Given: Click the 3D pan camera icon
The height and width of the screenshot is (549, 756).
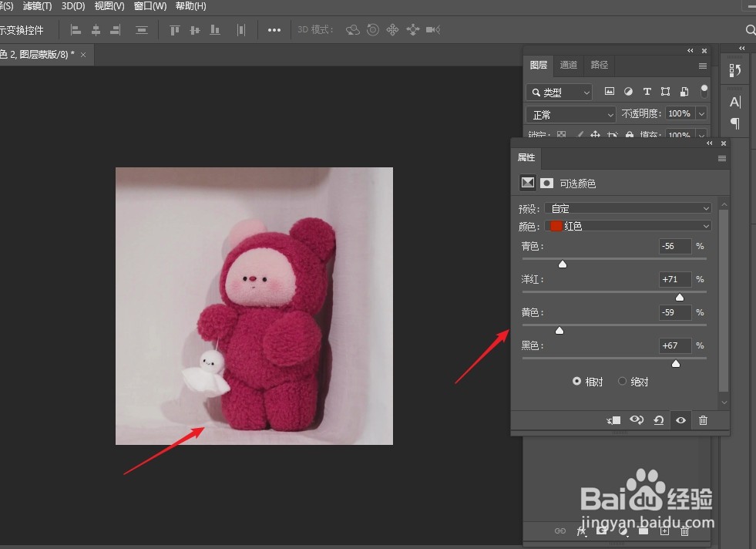Looking at the screenshot, I should (392, 30).
